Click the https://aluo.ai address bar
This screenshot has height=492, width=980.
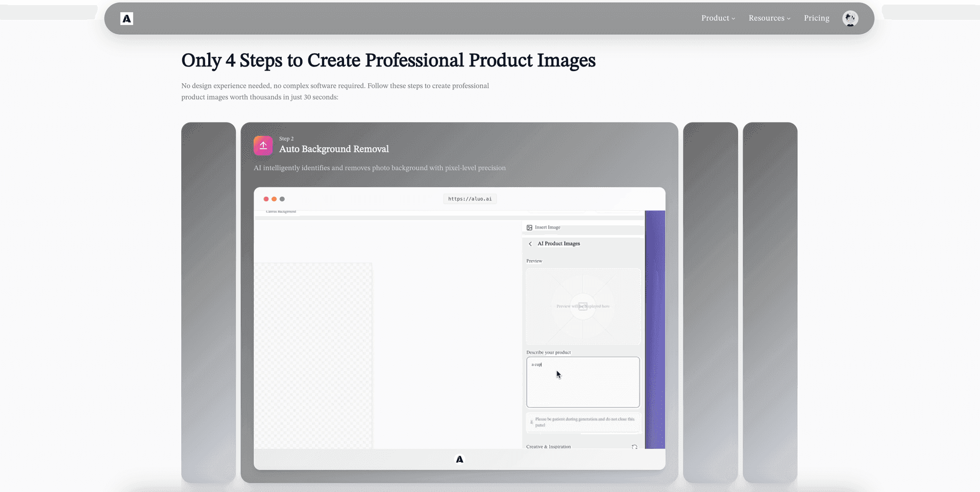(x=470, y=199)
